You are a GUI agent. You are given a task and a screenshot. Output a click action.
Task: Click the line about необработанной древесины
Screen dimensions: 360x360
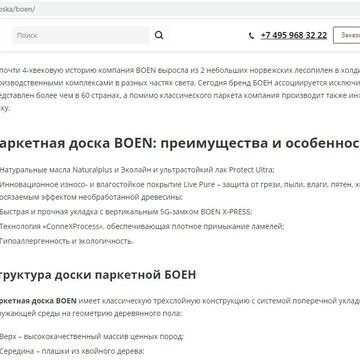click(x=91, y=197)
